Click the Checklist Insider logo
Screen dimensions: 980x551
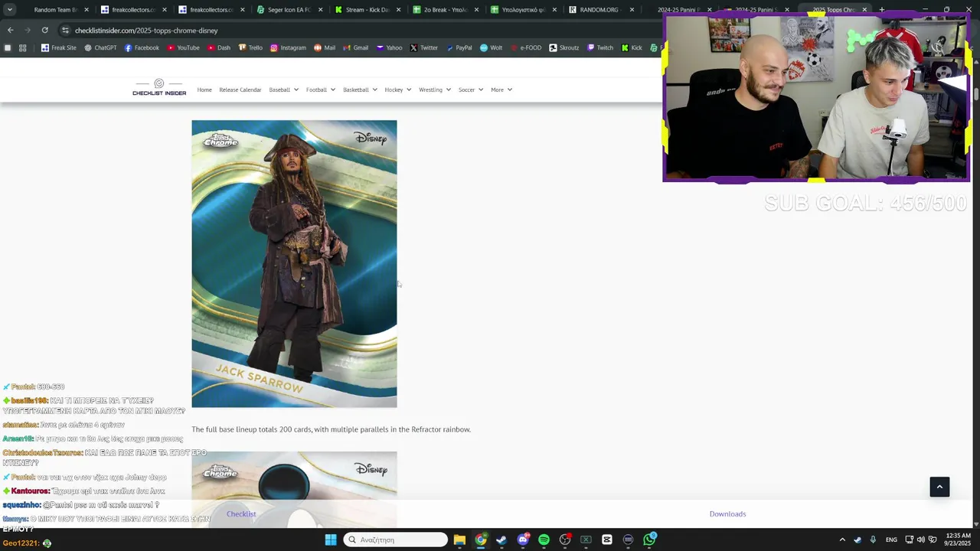coord(159,87)
